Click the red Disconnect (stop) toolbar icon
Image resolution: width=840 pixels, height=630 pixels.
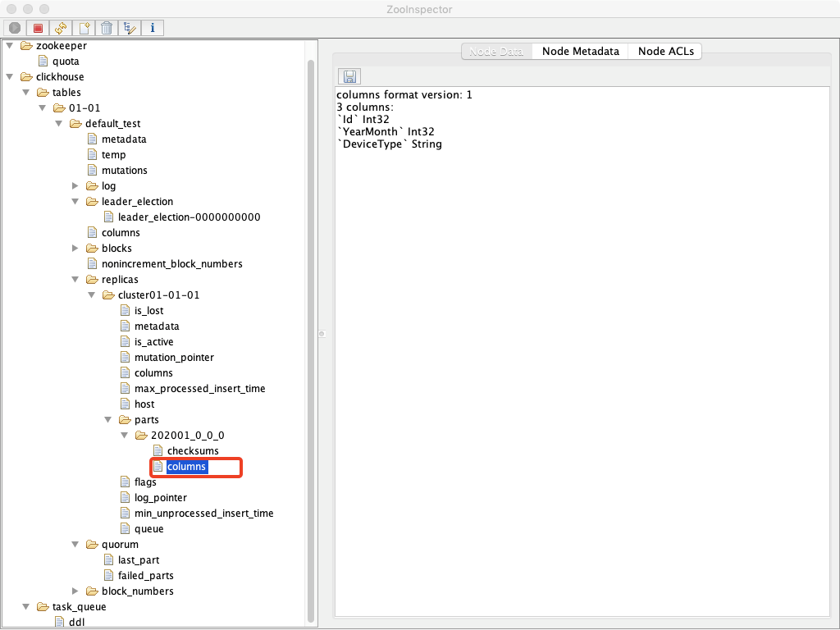point(38,28)
